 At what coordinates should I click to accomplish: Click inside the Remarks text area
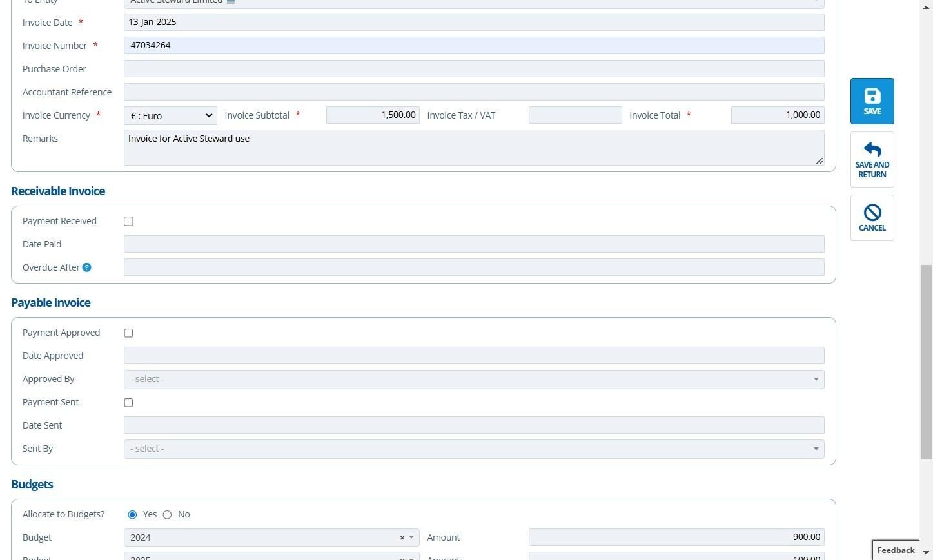[474, 148]
